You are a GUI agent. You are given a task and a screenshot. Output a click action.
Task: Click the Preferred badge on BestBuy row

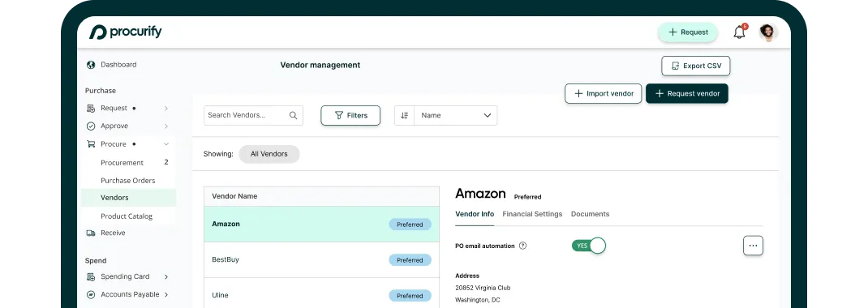pos(410,260)
